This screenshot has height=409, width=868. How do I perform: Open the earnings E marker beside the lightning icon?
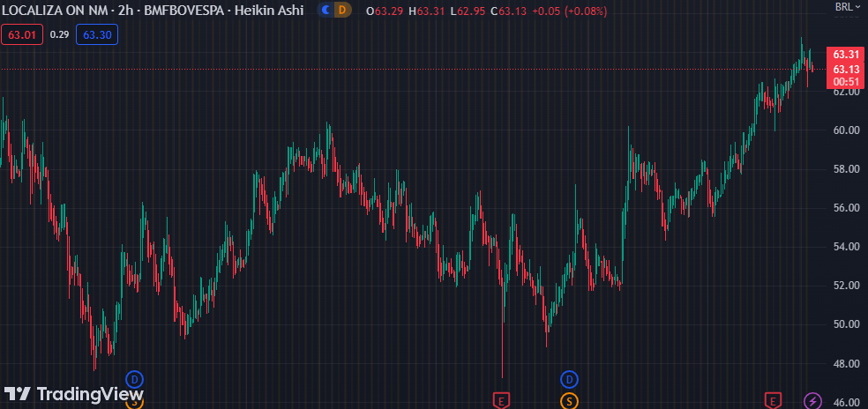(772, 399)
